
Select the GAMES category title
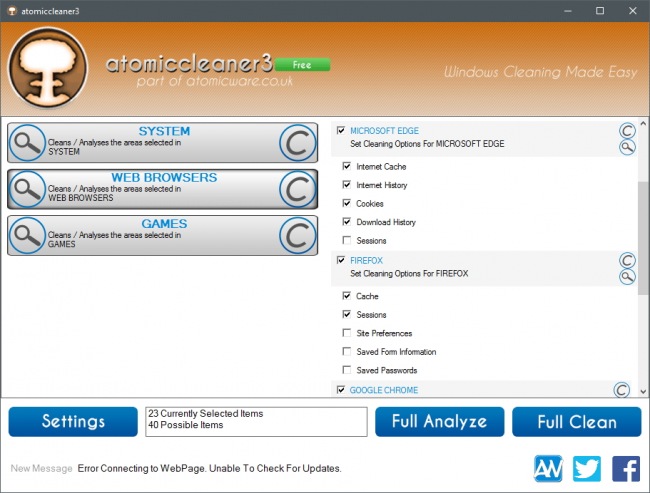pos(164,224)
